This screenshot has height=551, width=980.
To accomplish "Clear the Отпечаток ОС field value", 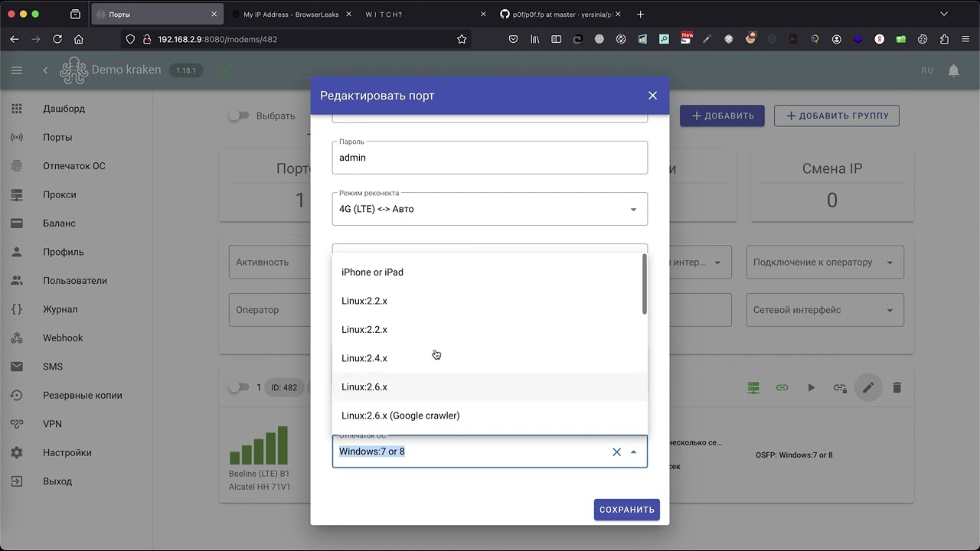I will pyautogui.click(x=616, y=452).
